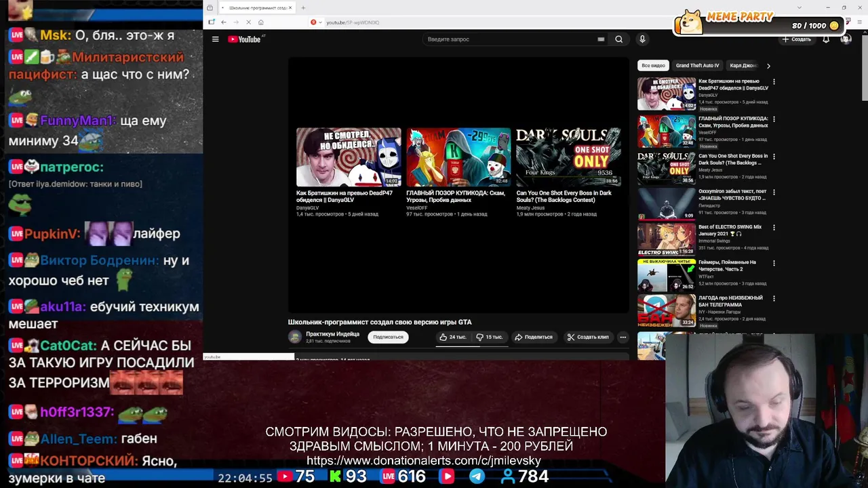The width and height of the screenshot is (868, 488).
Task: Open the YouTube notifications bell
Action: (x=826, y=39)
